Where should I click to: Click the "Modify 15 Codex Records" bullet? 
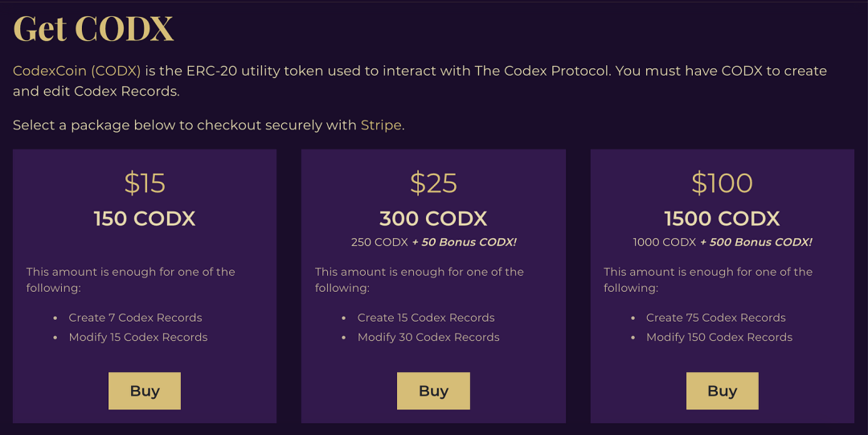138,337
